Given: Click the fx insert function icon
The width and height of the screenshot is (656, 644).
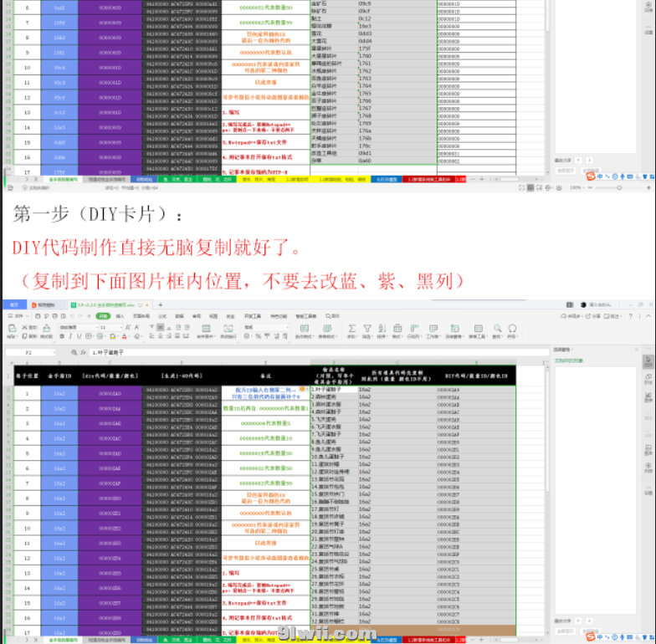Looking at the screenshot, I should click(84, 353).
